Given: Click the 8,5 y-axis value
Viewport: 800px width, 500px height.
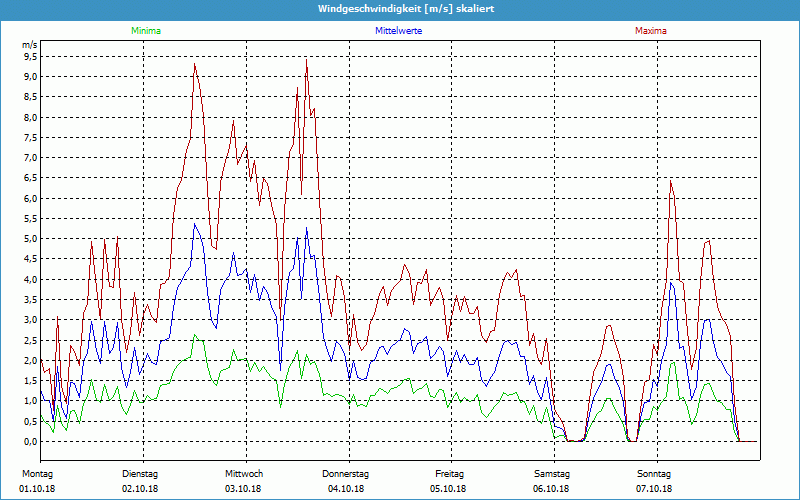Looking at the screenshot, I should click(x=31, y=97).
